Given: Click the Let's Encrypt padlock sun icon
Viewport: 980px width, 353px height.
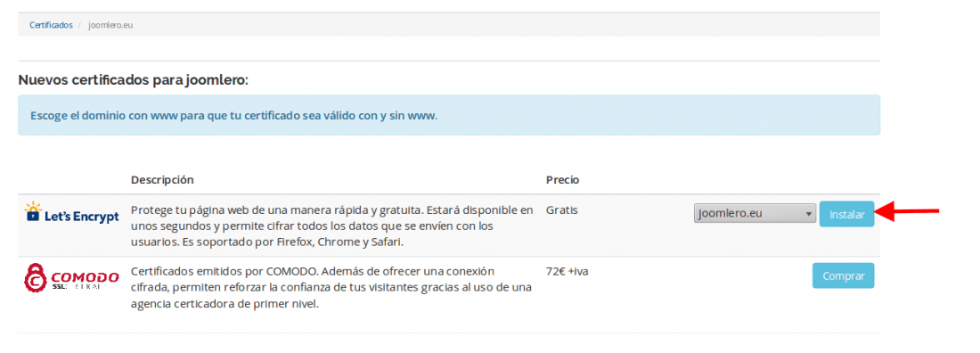Looking at the screenshot, I should (x=33, y=211).
